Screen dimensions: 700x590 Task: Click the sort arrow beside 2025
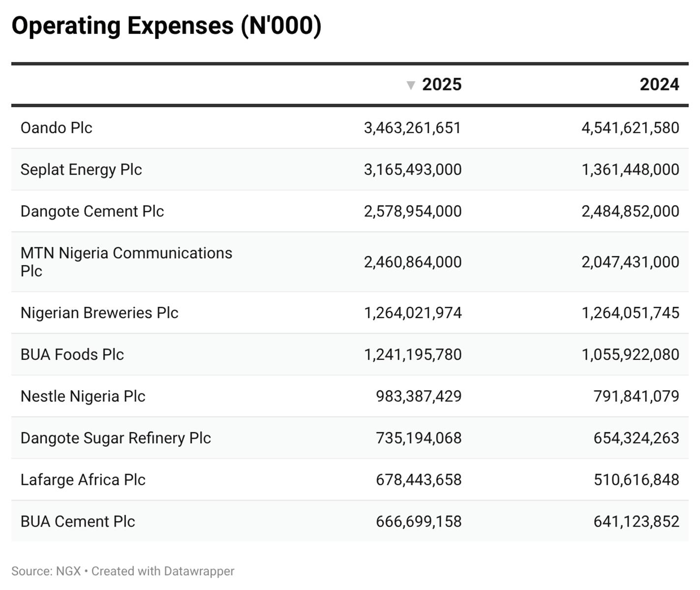(x=411, y=86)
